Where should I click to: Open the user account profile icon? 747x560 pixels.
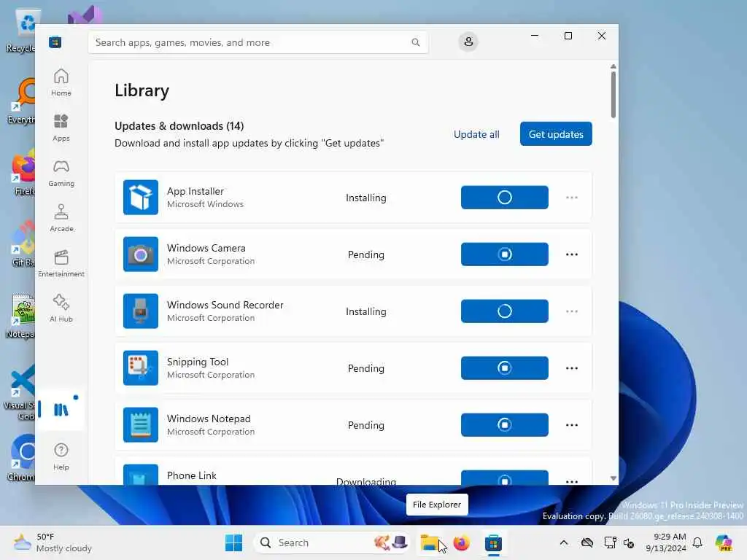(468, 42)
